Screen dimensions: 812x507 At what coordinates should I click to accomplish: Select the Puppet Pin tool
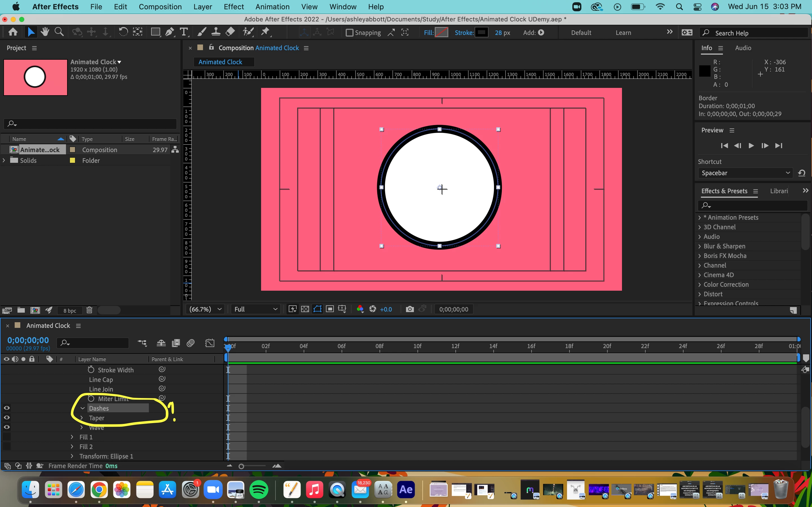[x=265, y=32]
